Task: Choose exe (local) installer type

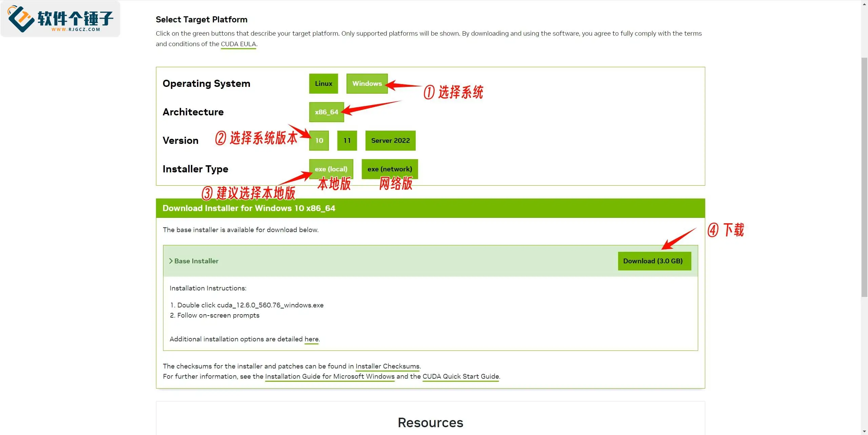Action: coord(331,169)
